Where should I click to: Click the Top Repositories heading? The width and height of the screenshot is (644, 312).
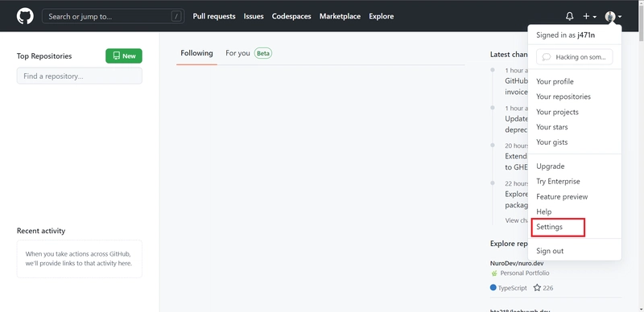point(44,55)
